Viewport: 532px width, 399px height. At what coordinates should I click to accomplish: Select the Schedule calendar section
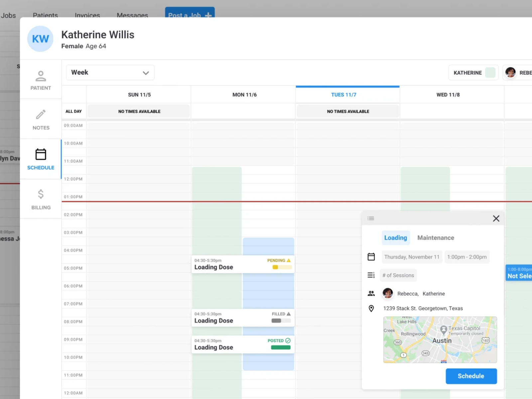coord(41,159)
